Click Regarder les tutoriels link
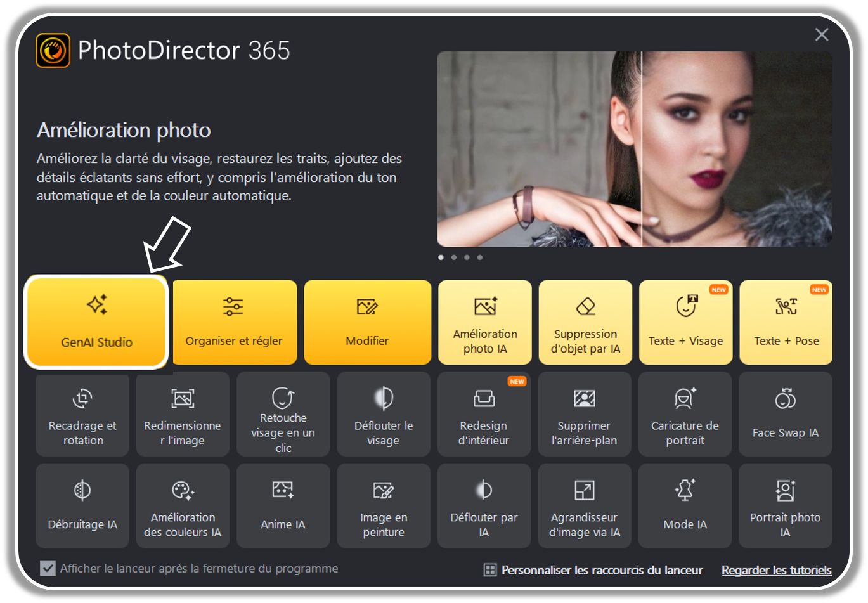This screenshot has width=868, height=603. [776, 570]
